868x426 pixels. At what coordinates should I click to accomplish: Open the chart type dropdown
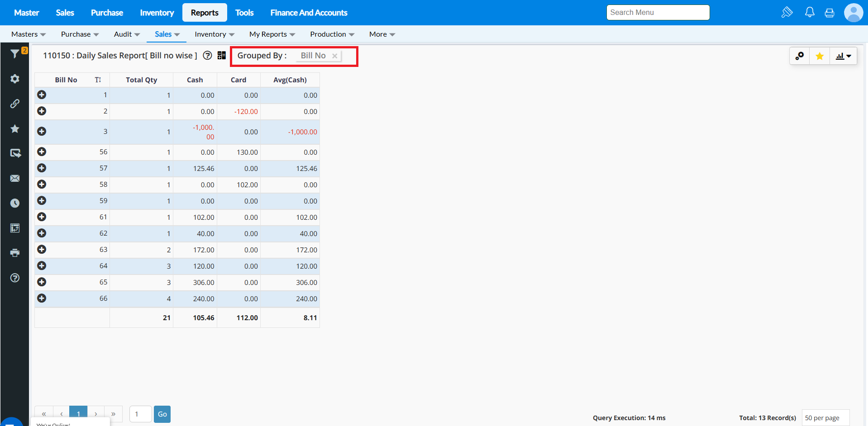click(x=843, y=56)
